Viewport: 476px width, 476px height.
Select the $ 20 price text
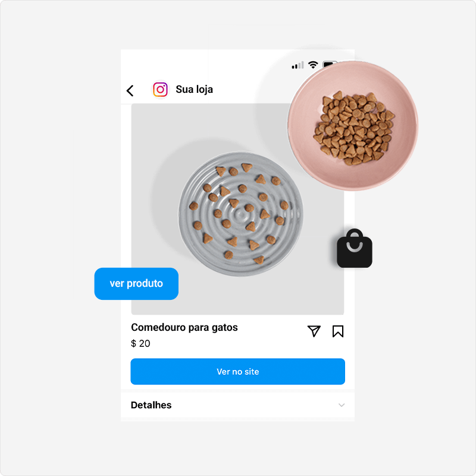tap(140, 343)
